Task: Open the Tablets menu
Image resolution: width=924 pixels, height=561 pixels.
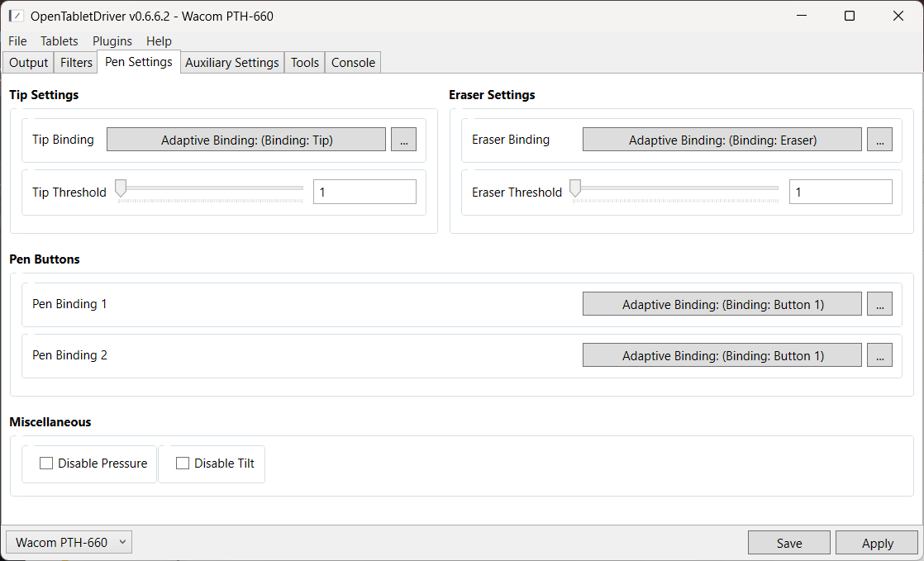Action: tap(60, 41)
